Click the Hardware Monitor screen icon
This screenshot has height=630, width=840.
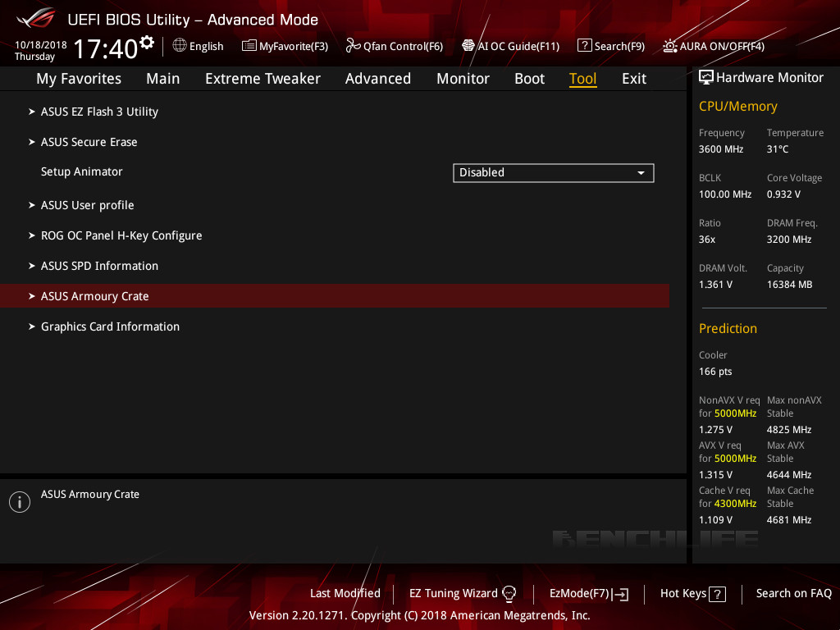[x=706, y=78]
